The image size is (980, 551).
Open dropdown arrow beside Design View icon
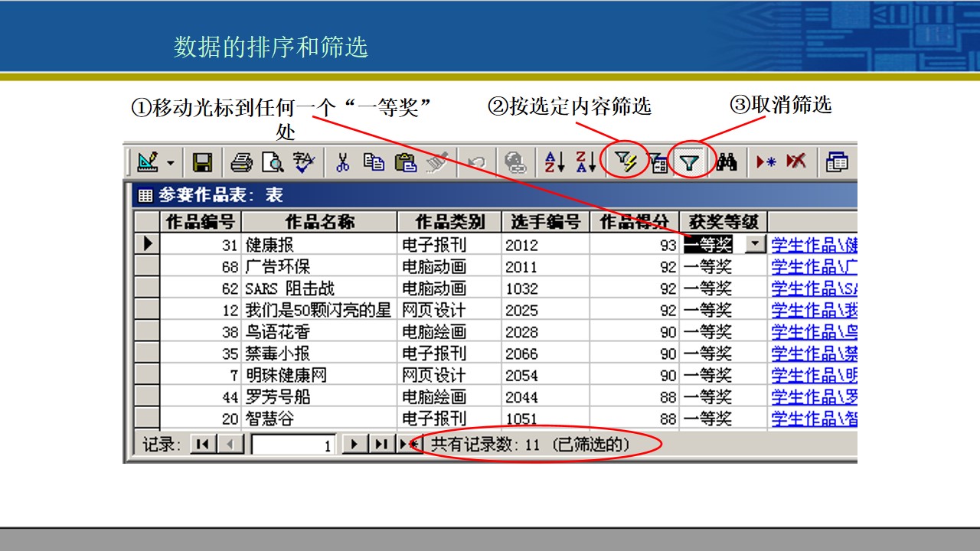170,162
